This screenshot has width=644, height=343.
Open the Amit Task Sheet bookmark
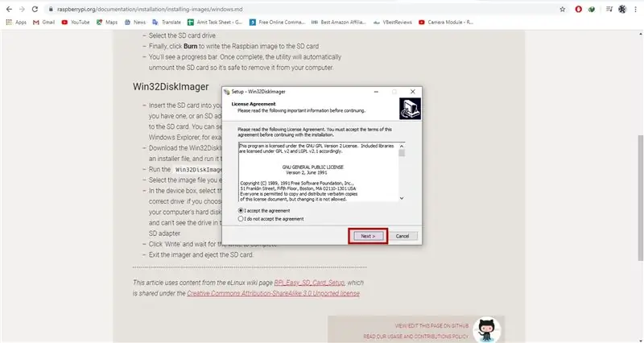(215, 23)
